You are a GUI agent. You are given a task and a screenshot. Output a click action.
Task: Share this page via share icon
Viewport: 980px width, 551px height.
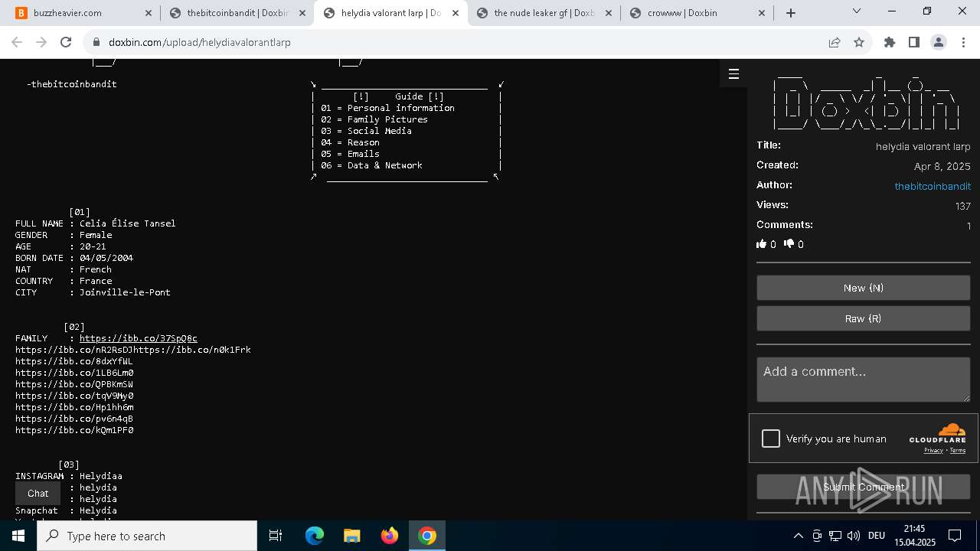tap(835, 43)
